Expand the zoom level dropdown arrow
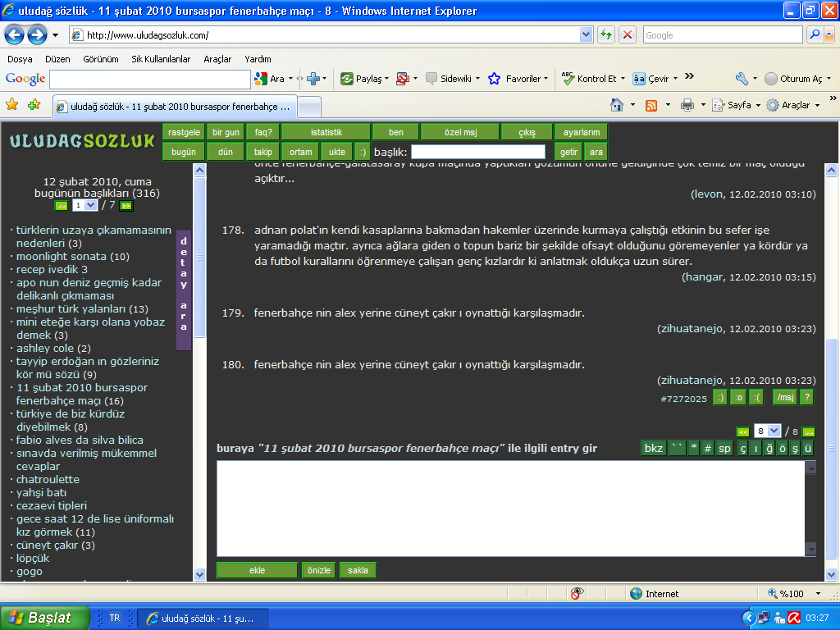840x630 pixels. click(818, 594)
